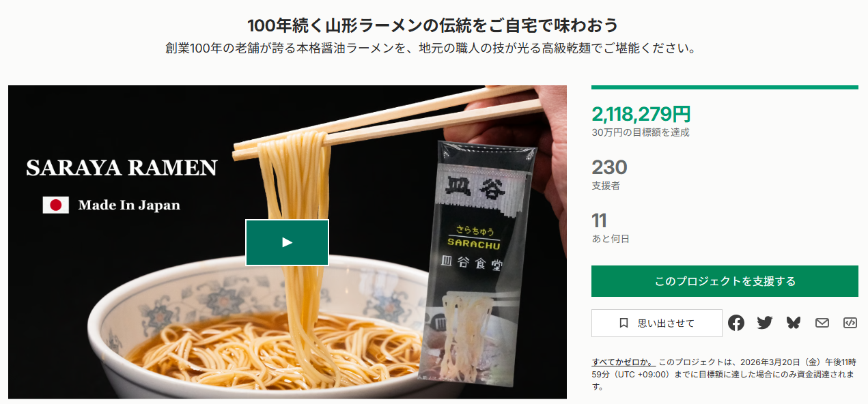Click the 100年続く山形ラーメン project title
868x404 pixels.
click(433, 25)
